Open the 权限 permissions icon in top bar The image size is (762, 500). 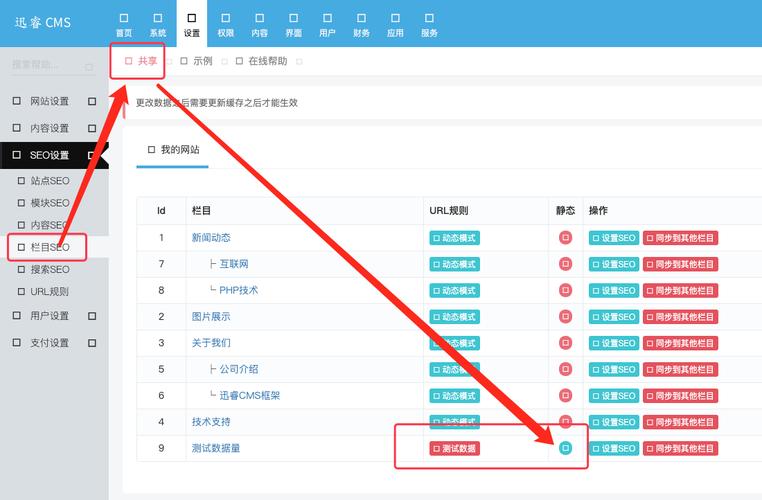tap(225, 24)
